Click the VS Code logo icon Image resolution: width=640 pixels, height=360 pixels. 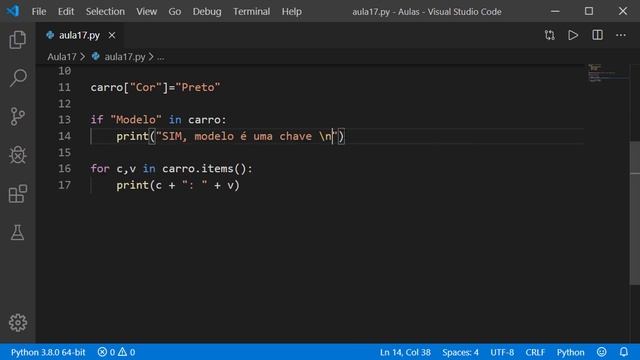tap(13, 11)
